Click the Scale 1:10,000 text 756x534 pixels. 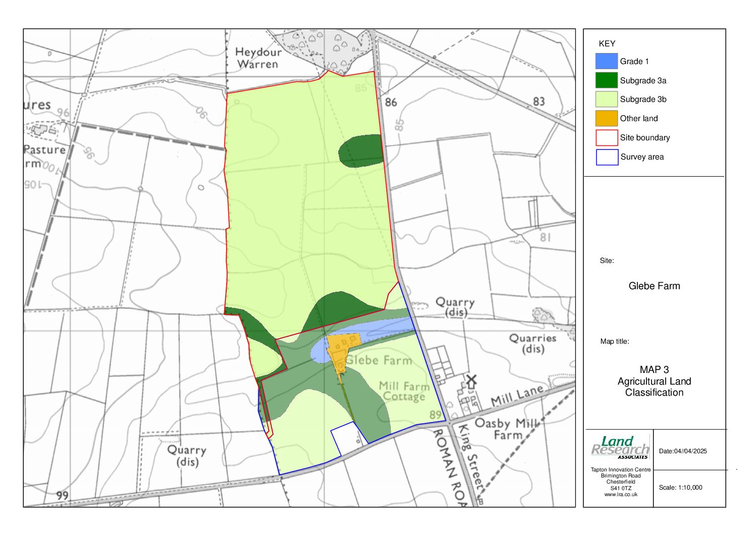click(x=681, y=487)
